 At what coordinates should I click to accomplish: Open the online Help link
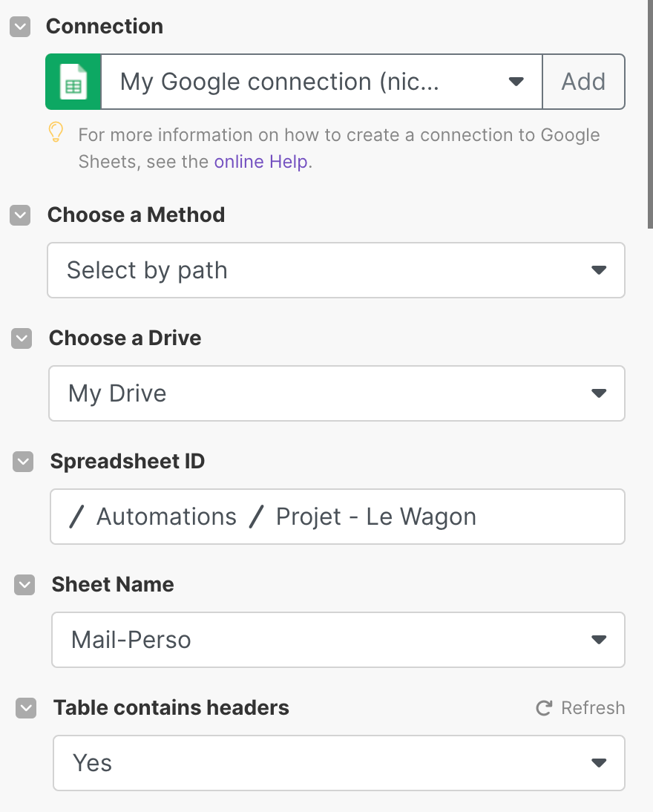tap(261, 162)
